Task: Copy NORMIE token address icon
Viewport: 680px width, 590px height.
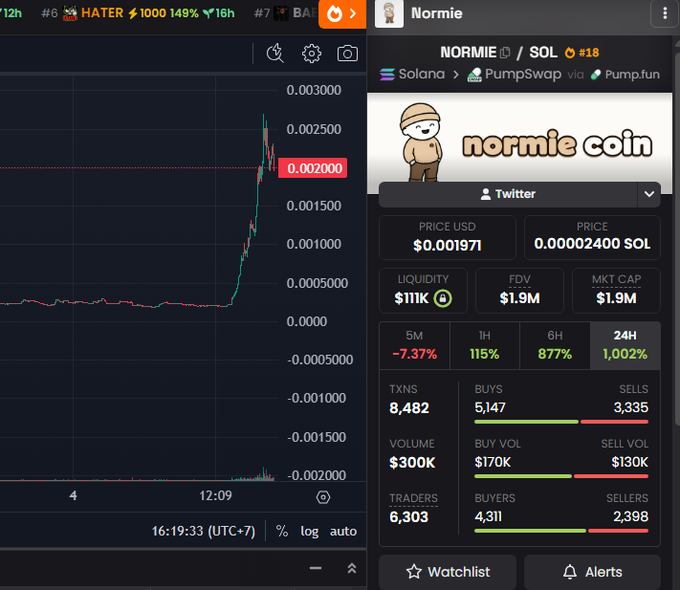Action: click(505, 52)
